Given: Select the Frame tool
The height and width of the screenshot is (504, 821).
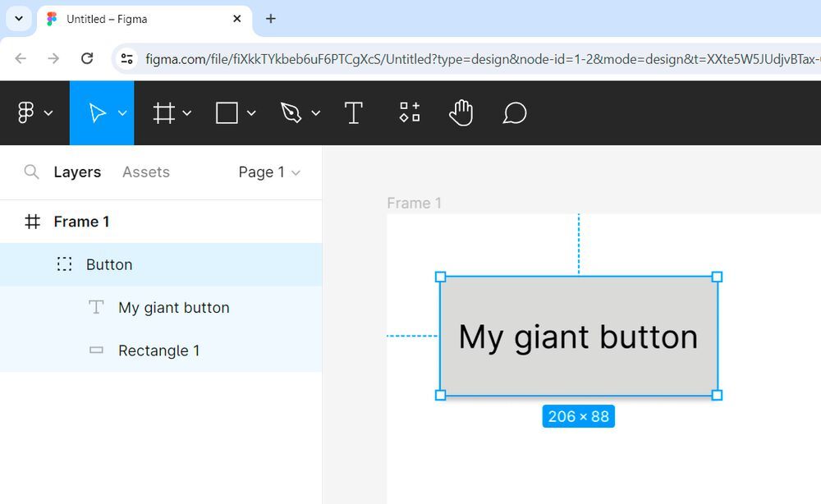Looking at the screenshot, I should pyautogui.click(x=163, y=112).
